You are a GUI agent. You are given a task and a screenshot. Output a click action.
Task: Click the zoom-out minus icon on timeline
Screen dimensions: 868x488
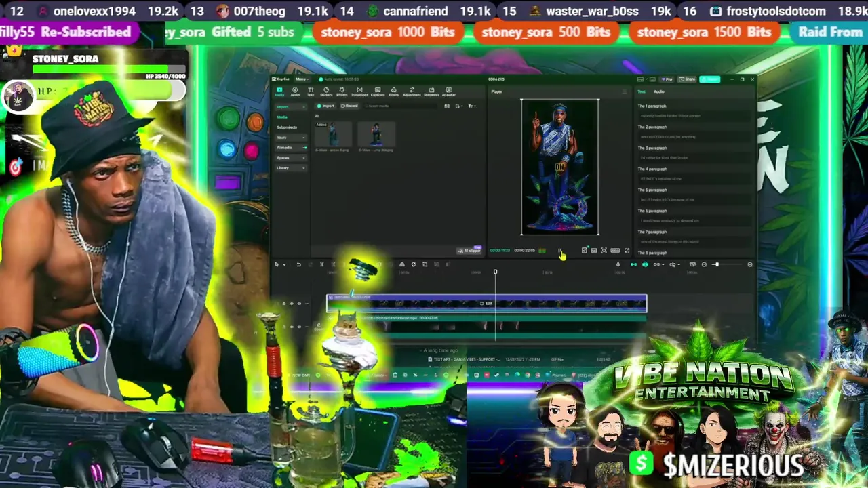(704, 264)
